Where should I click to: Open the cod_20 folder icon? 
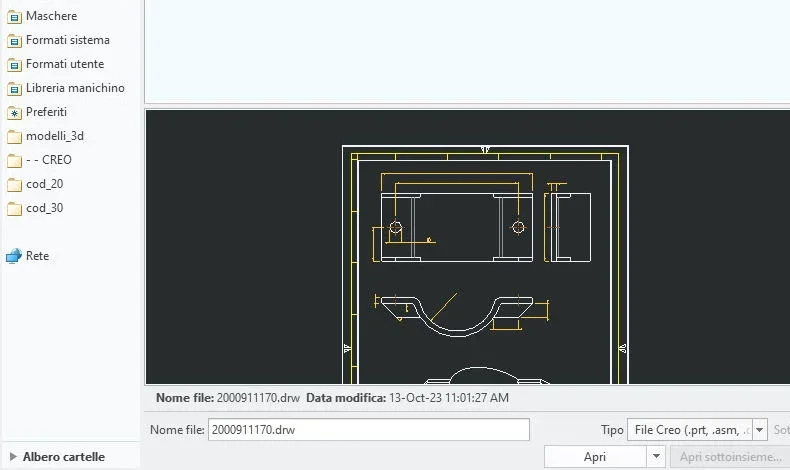(14, 185)
